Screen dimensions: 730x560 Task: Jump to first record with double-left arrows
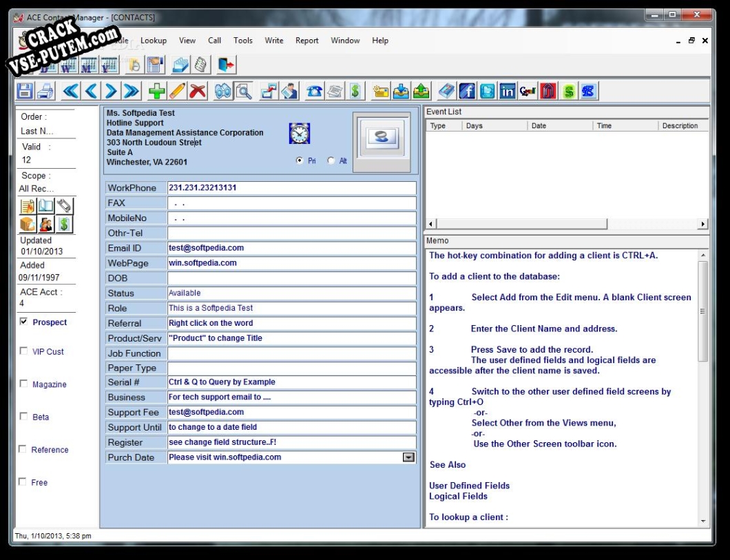71,91
